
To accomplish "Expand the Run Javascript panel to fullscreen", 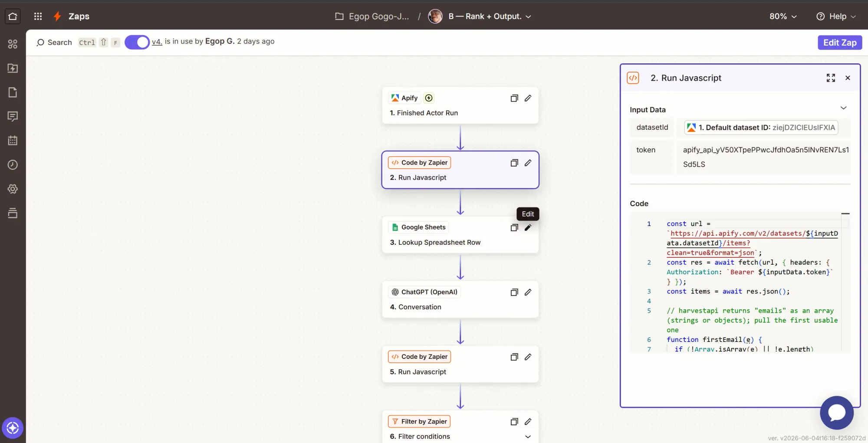I will click(831, 78).
